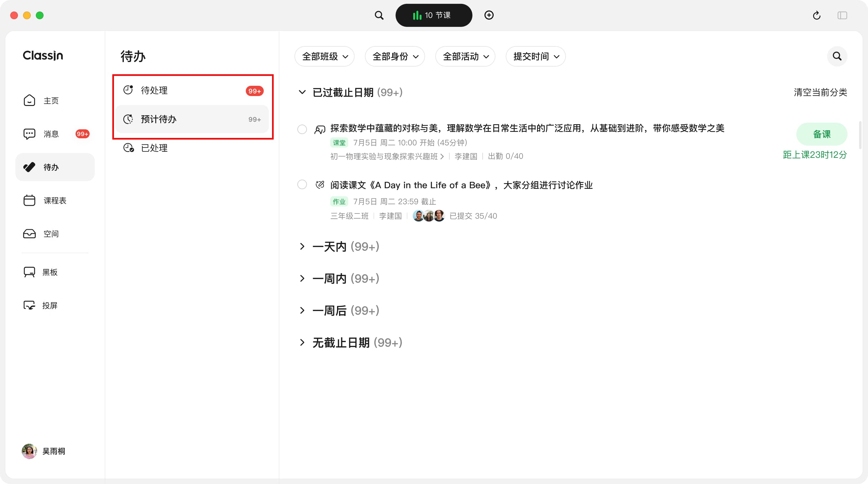Open the 空间 inbox tray icon
This screenshot has width=868, height=484.
29,234
